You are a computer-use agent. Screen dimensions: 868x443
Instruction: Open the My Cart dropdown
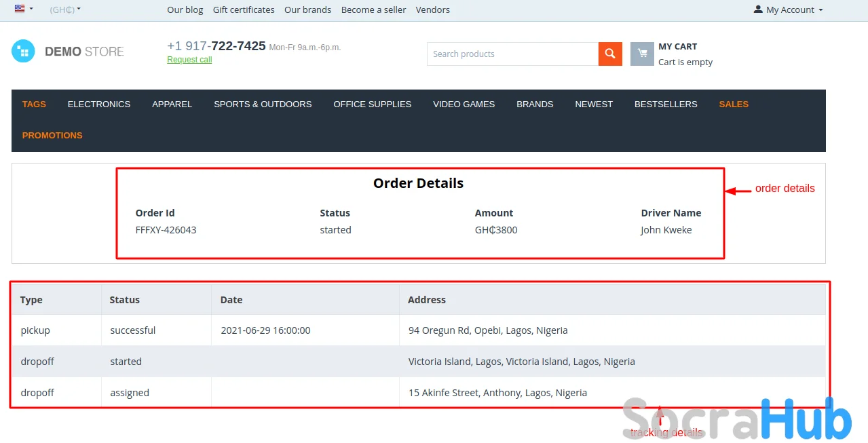point(672,54)
